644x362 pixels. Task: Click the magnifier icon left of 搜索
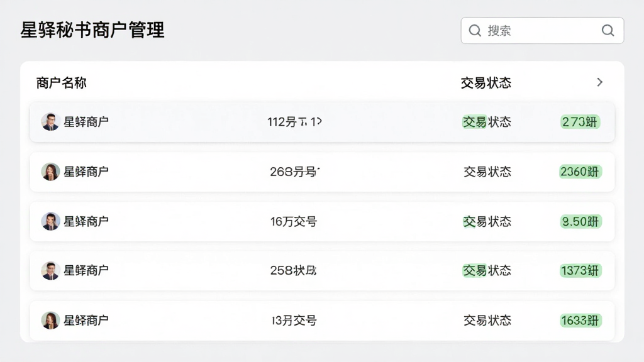pyautogui.click(x=475, y=30)
